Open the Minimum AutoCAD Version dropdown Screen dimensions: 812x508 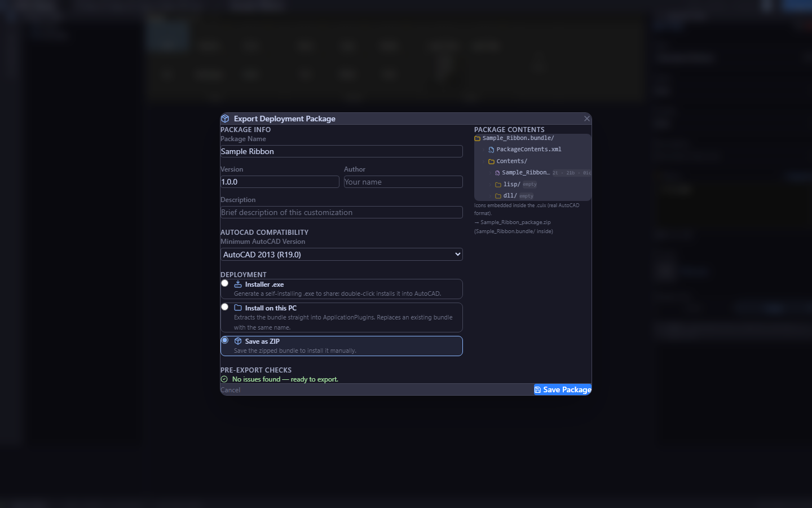coord(342,255)
